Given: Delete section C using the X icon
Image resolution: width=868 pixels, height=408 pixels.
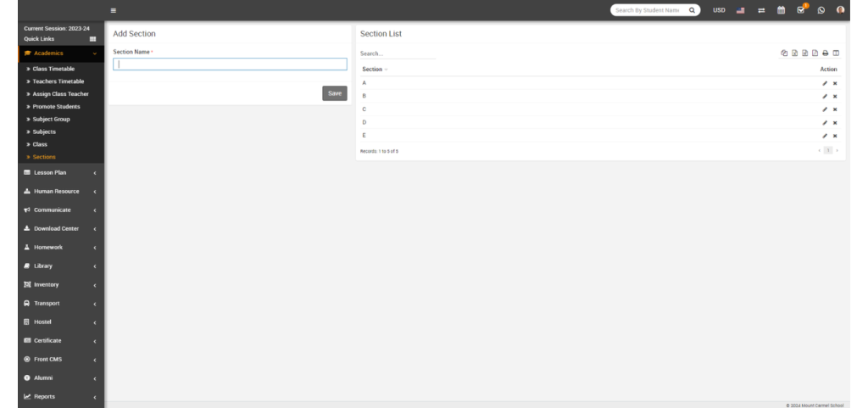Looking at the screenshot, I should tap(835, 109).
